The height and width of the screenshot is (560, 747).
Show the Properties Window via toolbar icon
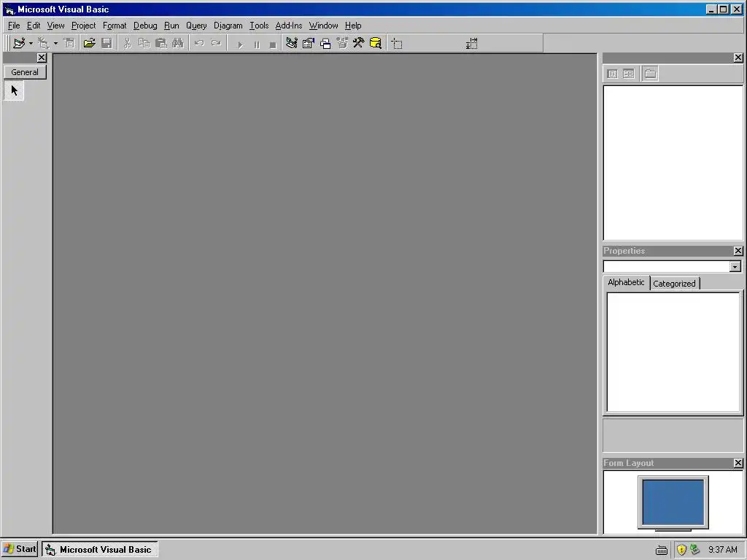click(x=309, y=43)
